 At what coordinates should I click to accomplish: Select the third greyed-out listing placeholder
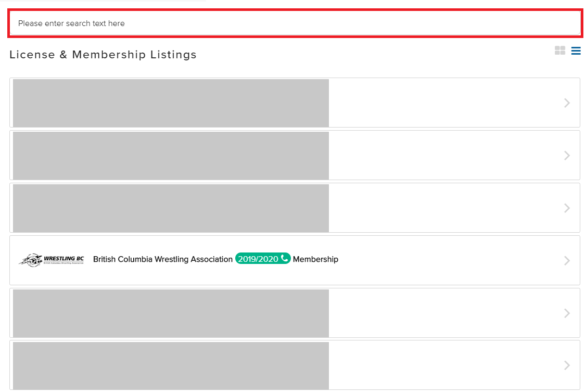171,208
